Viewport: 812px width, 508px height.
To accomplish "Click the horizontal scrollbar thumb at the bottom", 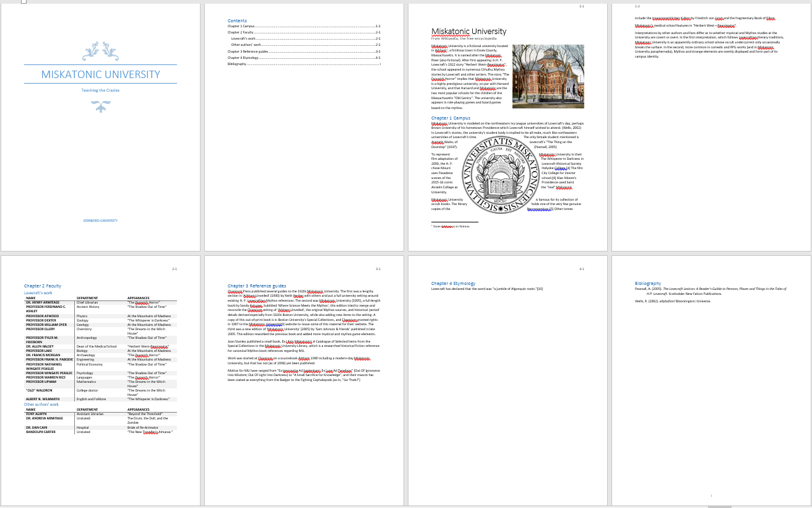I will click(x=719, y=506).
